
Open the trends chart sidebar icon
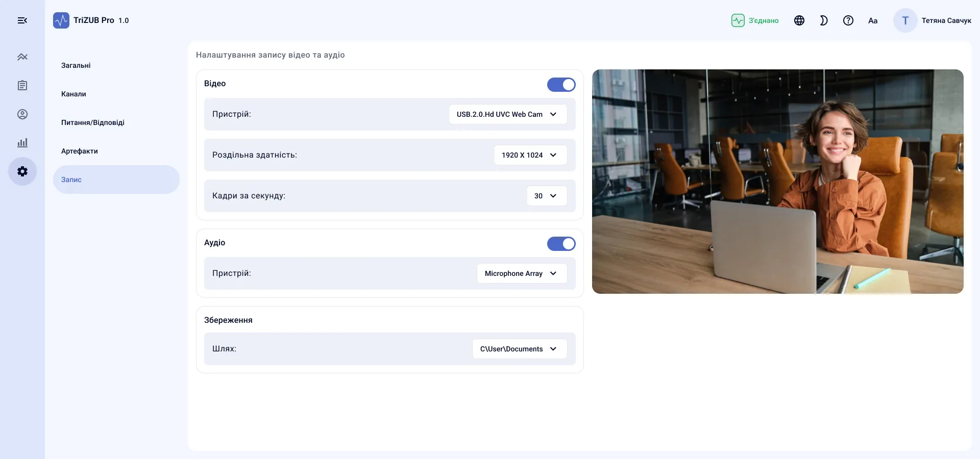point(22,57)
